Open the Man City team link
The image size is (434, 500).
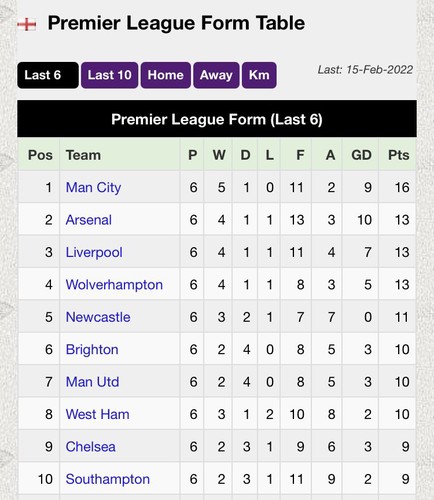coord(93,187)
